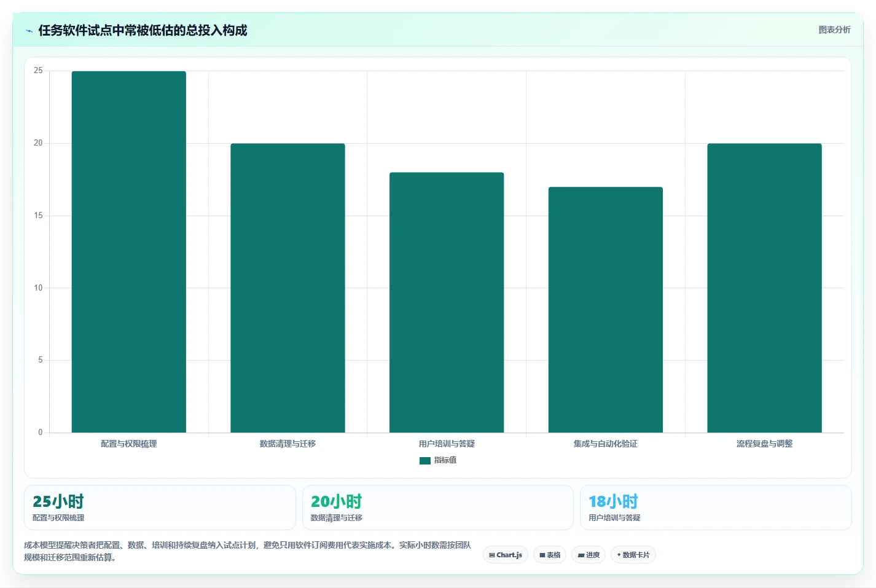The image size is (876, 588).
Task: Click the chart title 任务软件试点中常被低估的总投入构成
Action: click(x=143, y=31)
